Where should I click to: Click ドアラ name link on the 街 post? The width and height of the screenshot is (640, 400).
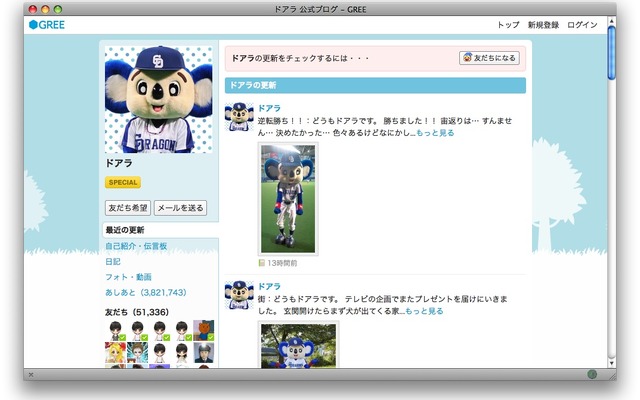269,287
